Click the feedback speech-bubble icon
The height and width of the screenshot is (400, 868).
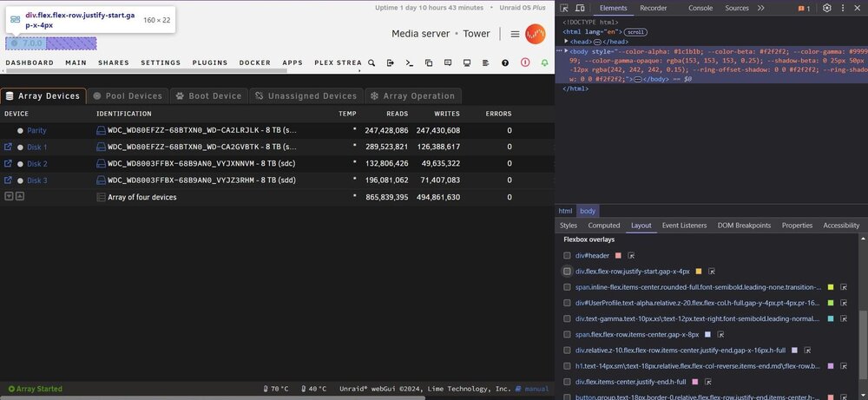tap(448, 63)
